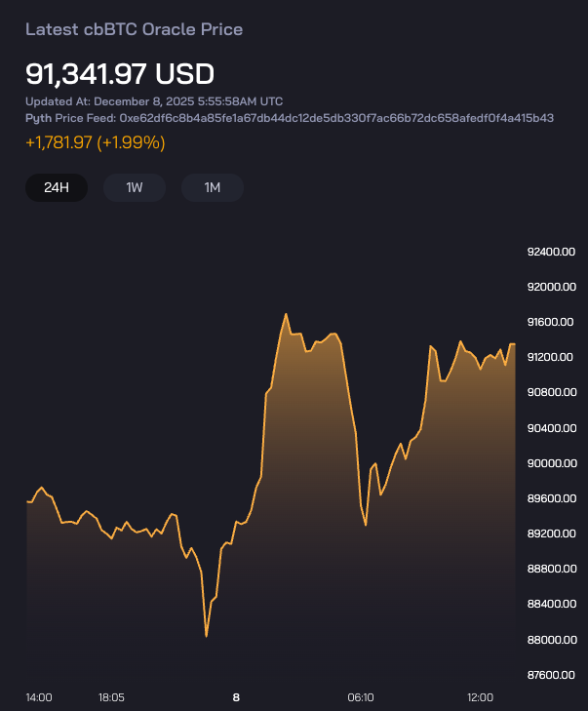Click the 87600.00 y-axis label
588x711 pixels.
tap(551, 675)
